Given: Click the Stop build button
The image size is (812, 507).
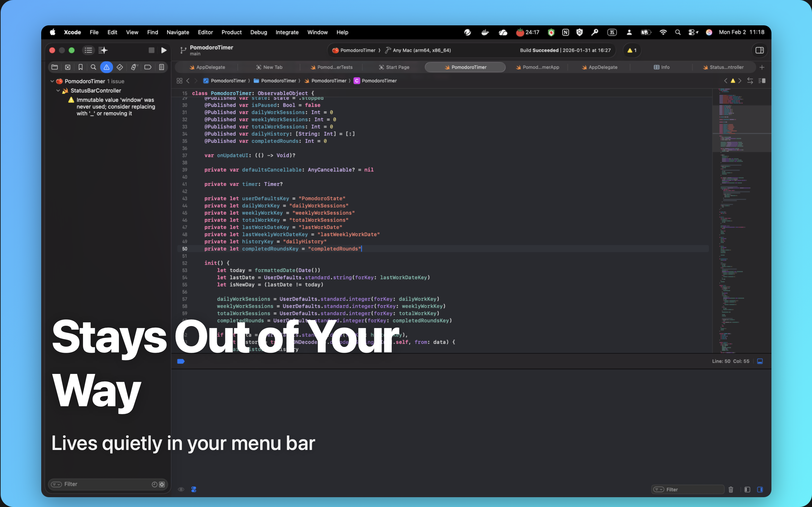Looking at the screenshot, I should tap(151, 50).
